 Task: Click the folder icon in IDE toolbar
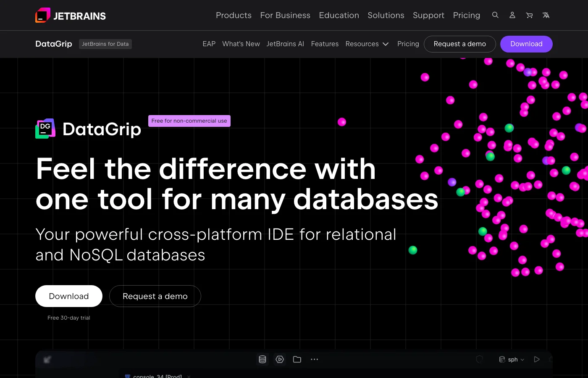pos(297,360)
